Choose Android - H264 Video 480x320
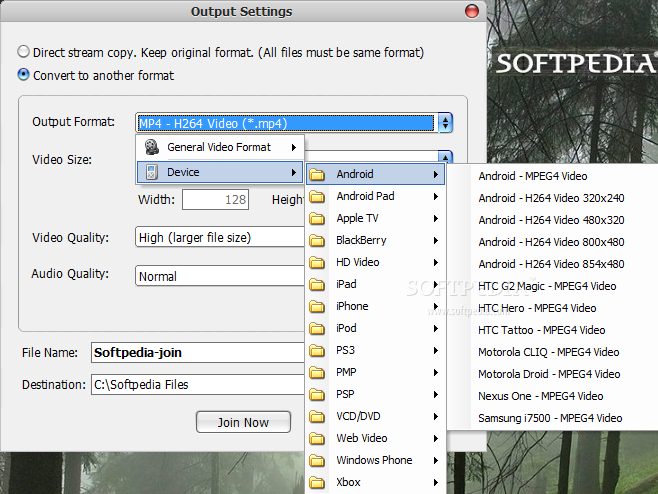Viewport: 658px width, 494px height. click(x=551, y=220)
